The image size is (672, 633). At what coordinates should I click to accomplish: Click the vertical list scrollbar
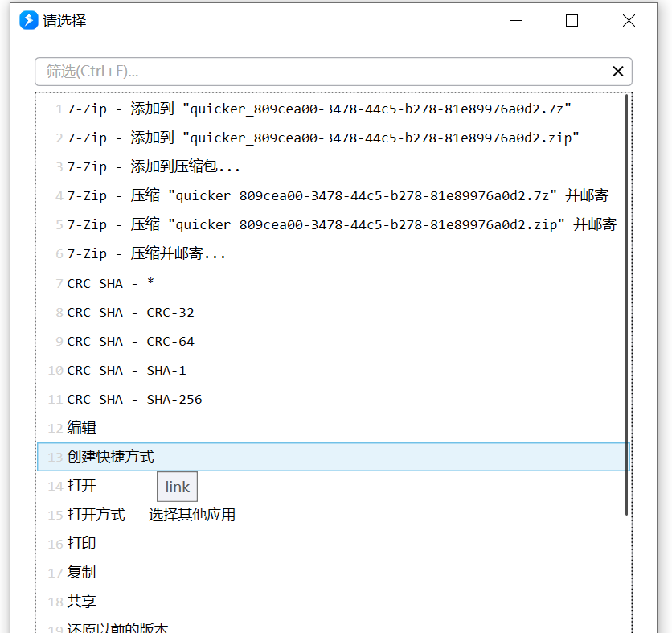(626, 305)
